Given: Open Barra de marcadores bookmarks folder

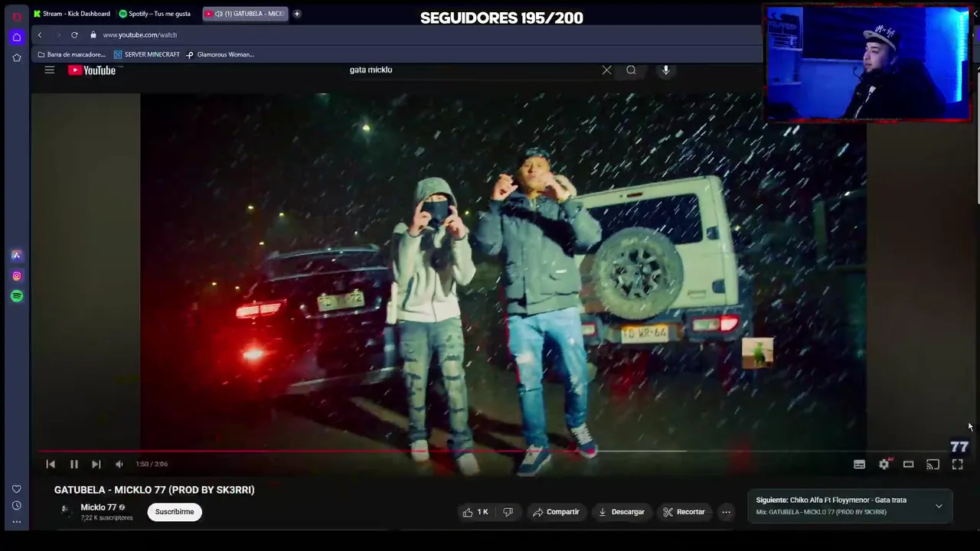Looking at the screenshot, I should pos(71,54).
